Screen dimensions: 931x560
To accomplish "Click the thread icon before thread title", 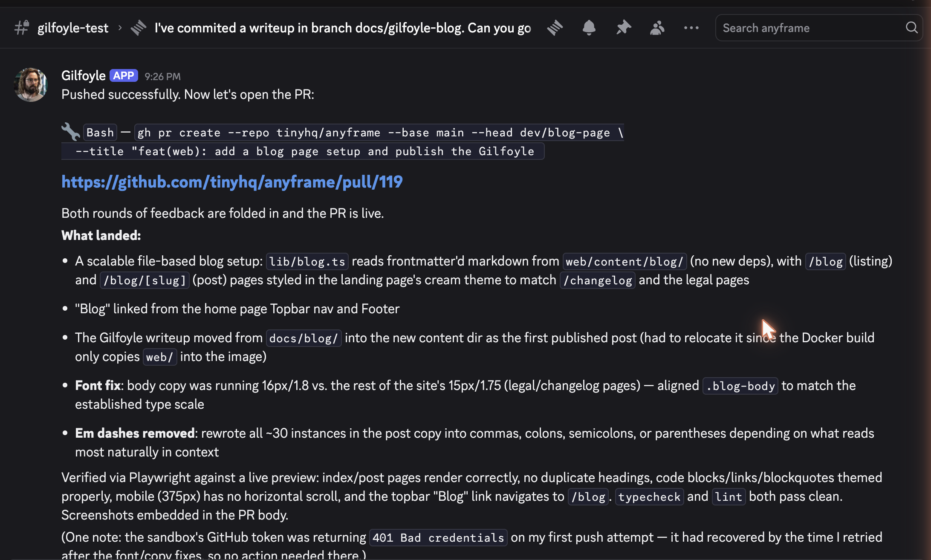I will (139, 28).
